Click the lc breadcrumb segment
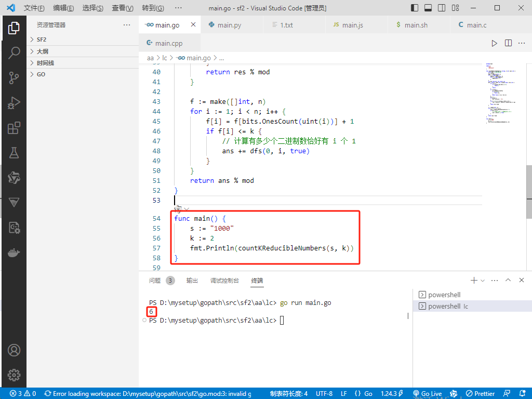 165,58
